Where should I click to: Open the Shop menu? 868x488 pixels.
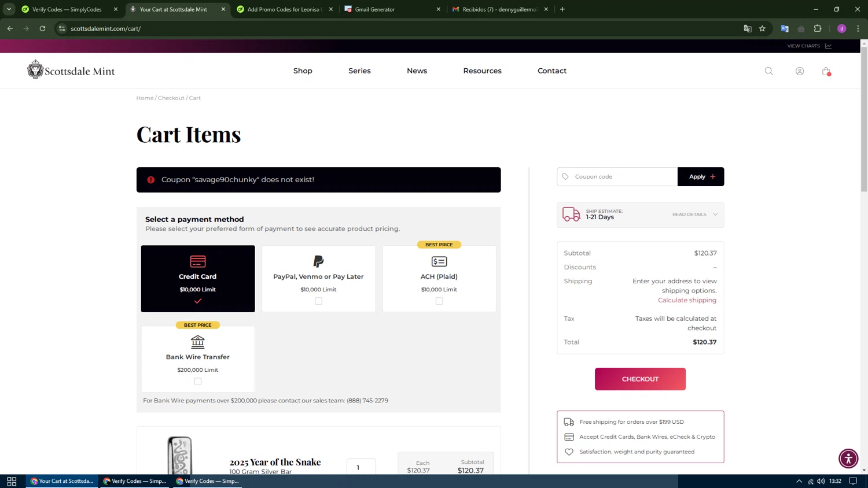pos(303,71)
